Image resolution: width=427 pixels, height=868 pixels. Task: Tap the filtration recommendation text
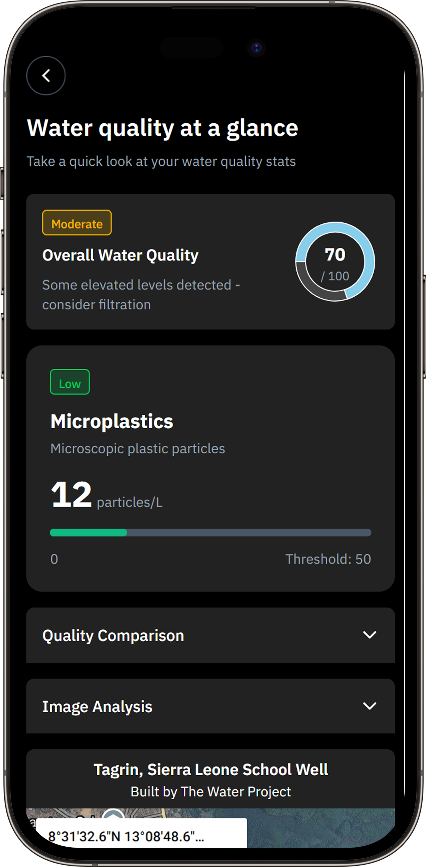point(141,295)
